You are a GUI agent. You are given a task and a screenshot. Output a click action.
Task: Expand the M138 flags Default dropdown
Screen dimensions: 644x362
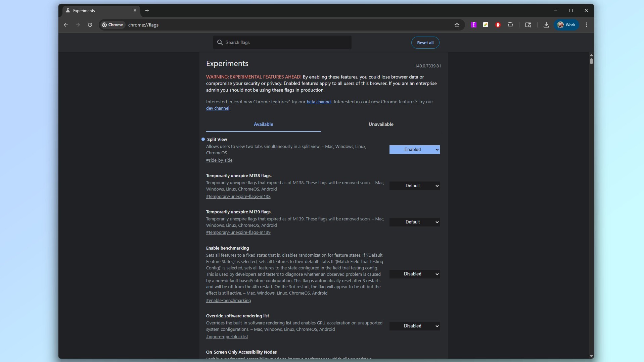414,186
